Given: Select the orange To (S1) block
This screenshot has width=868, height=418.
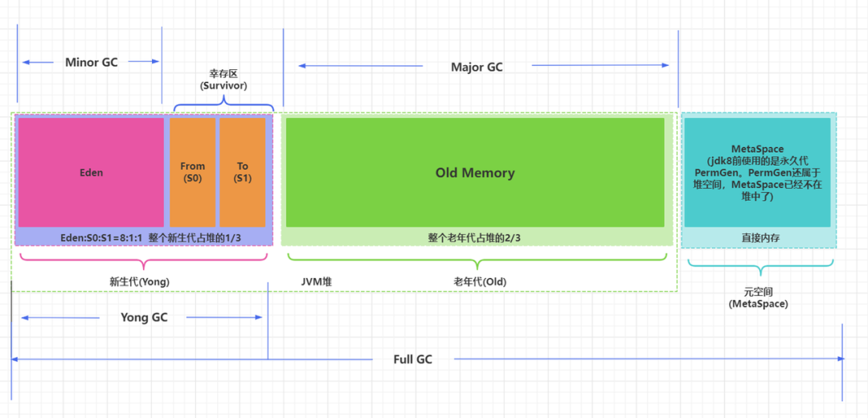Looking at the screenshot, I should [x=243, y=172].
